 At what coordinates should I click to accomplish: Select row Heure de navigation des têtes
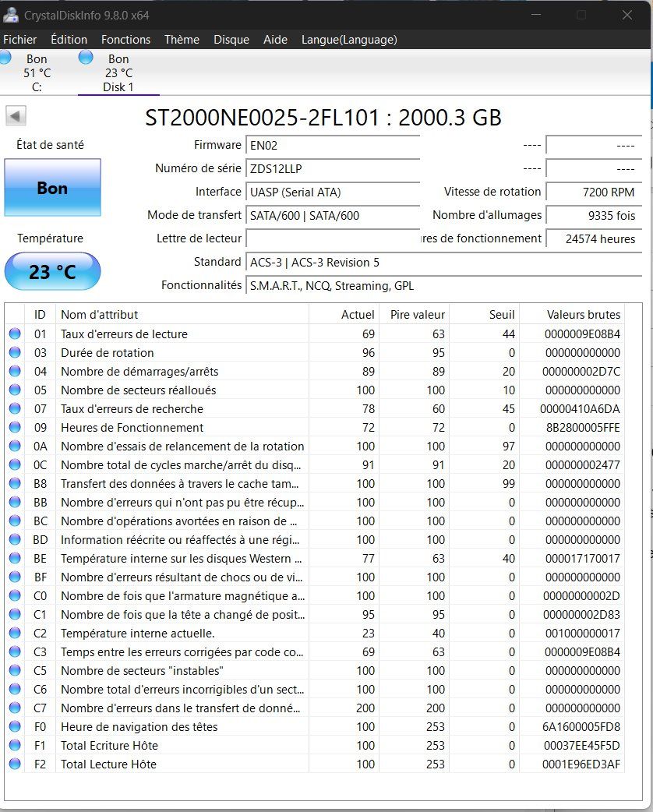pyautogui.click(x=314, y=726)
